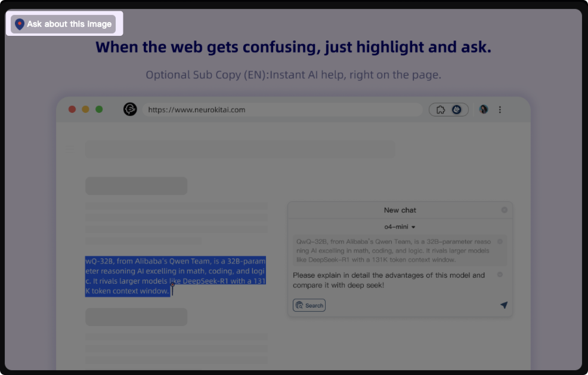This screenshot has height=375, width=588.
Task: Click the 'New chat' panel title
Action: tap(400, 210)
